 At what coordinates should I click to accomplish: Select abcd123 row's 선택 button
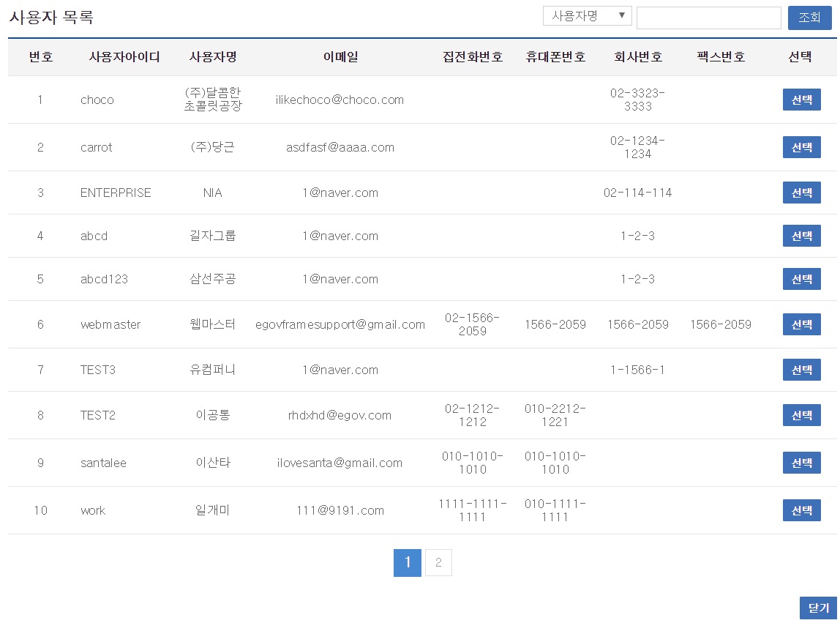801,279
